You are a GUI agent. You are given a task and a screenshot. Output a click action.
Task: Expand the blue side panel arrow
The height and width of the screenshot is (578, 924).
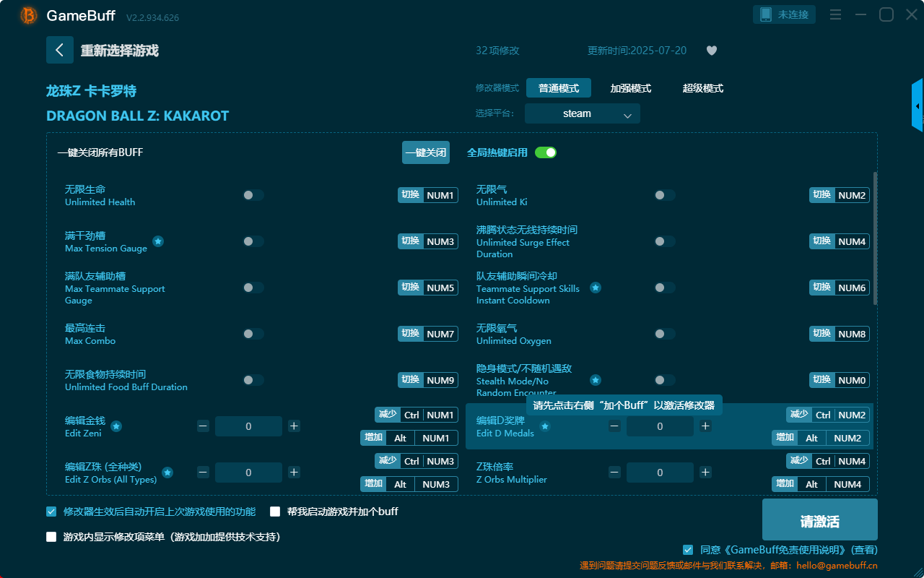(918, 105)
